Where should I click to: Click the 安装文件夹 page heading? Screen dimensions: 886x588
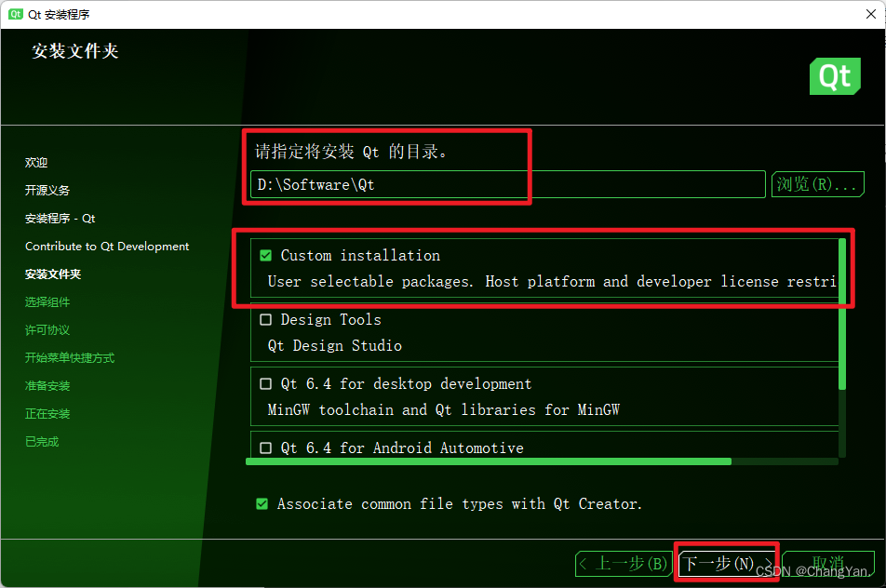click(75, 51)
